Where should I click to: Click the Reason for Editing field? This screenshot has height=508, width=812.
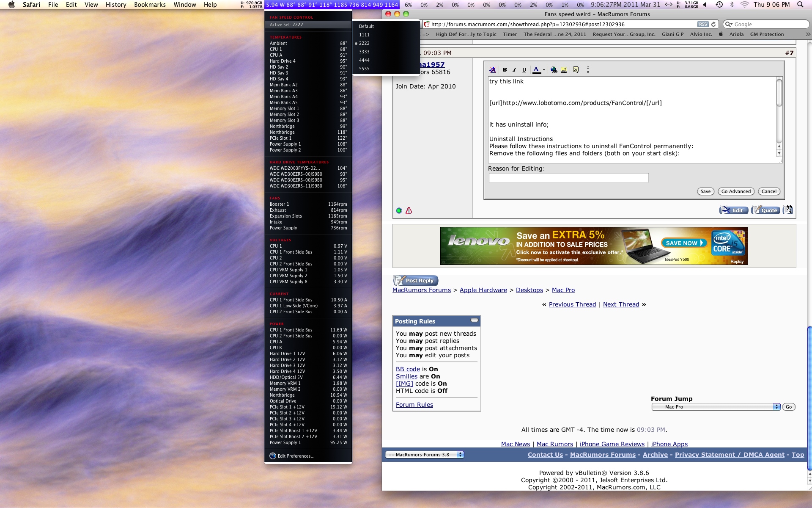[x=568, y=178]
